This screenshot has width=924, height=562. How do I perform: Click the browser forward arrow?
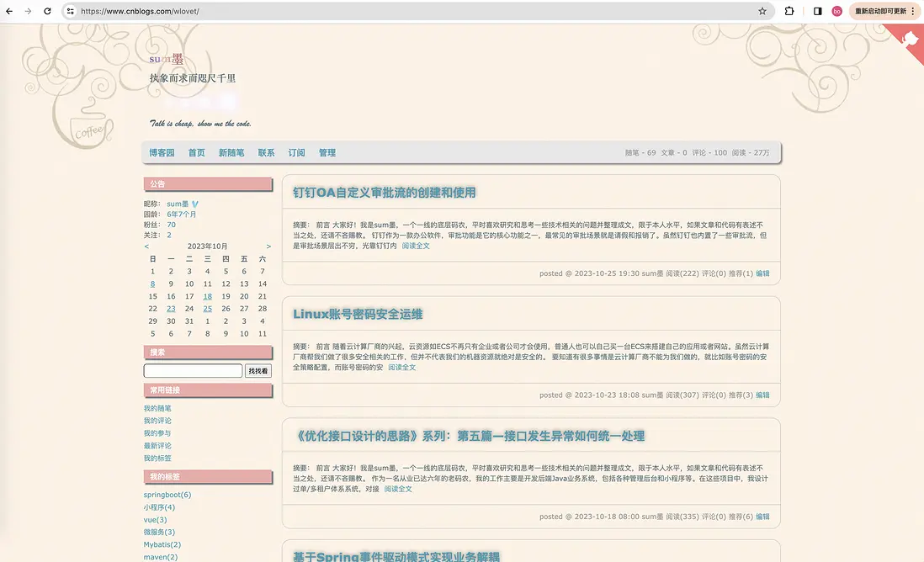(29, 11)
